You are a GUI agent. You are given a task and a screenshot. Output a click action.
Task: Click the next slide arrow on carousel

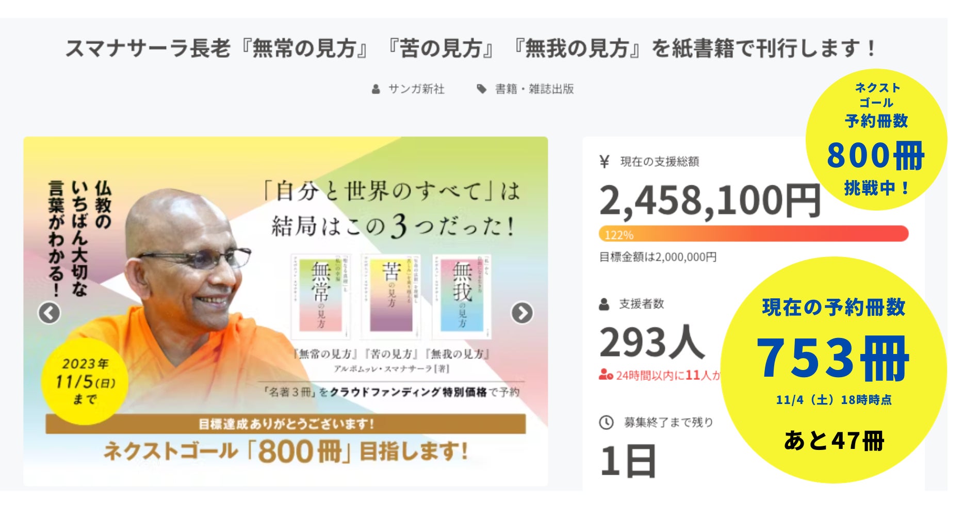(521, 313)
